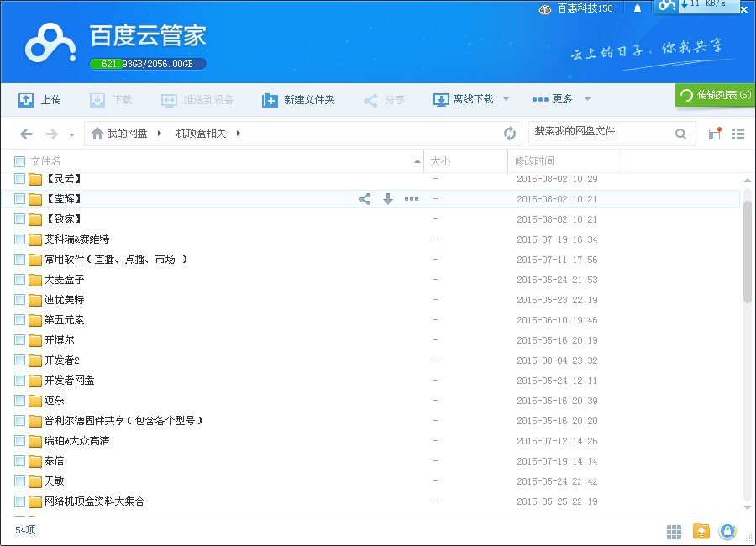
Task: Click the 网络机顶盒资料大集合 folder name
Action: pyautogui.click(x=94, y=501)
